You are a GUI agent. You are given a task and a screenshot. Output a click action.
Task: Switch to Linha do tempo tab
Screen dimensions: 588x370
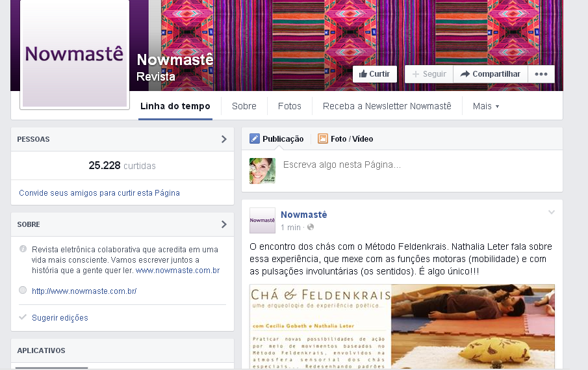[x=175, y=106]
